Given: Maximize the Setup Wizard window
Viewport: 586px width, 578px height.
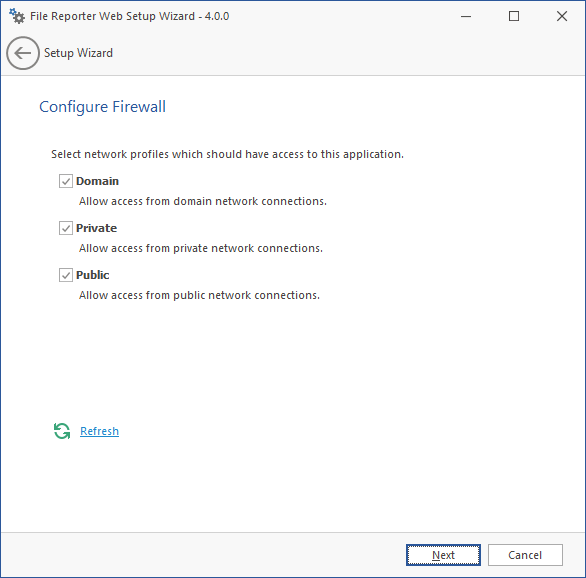Looking at the screenshot, I should (x=514, y=16).
